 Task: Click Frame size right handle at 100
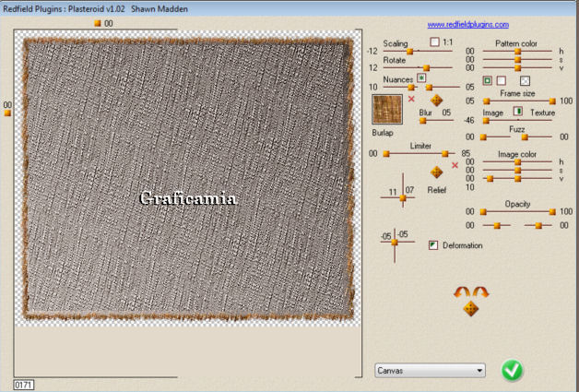pos(552,101)
